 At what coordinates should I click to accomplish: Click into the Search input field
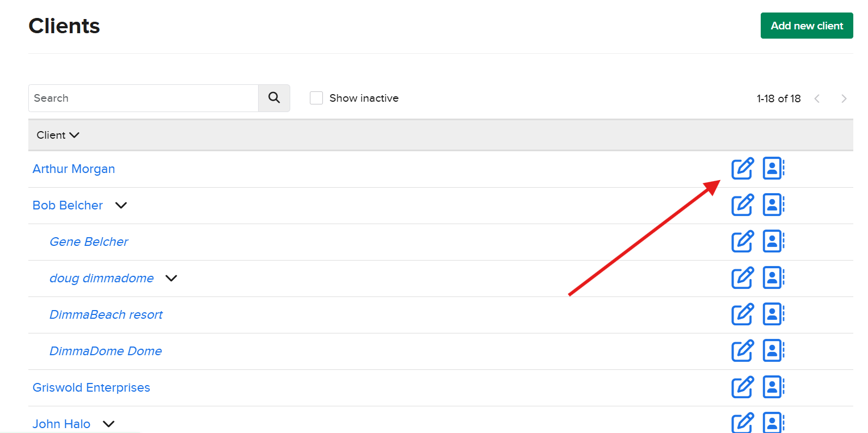(x=143, y=98)
